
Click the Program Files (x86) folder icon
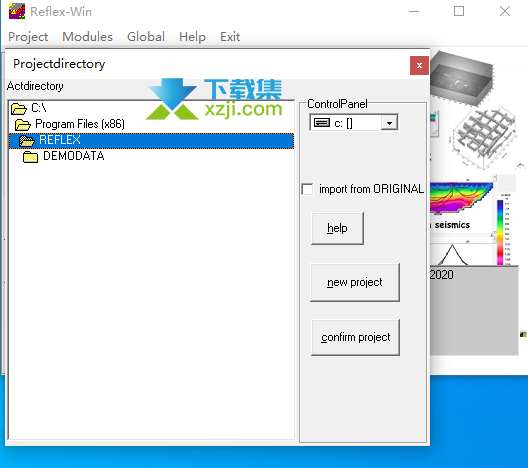pos(23,125)
